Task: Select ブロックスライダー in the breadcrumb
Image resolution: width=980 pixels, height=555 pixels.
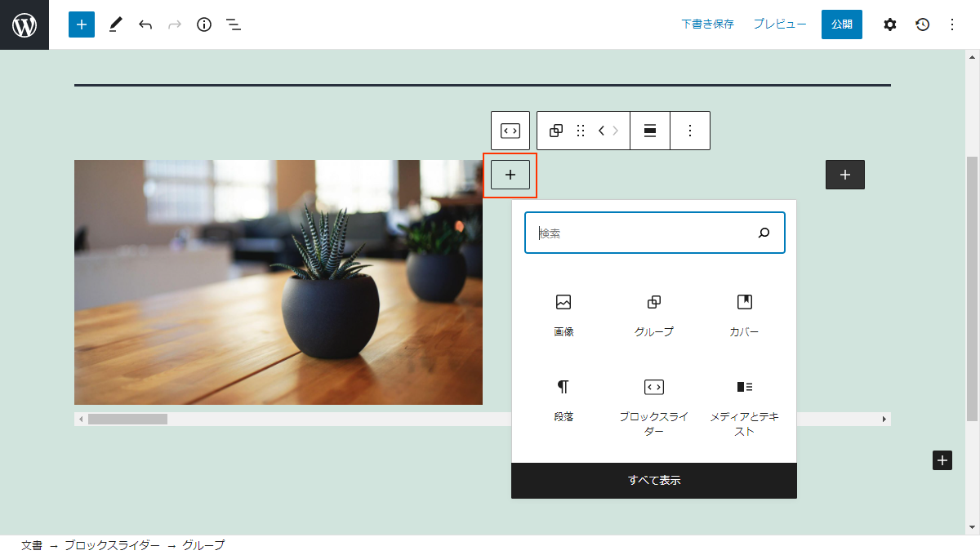Action: point(112,545)
